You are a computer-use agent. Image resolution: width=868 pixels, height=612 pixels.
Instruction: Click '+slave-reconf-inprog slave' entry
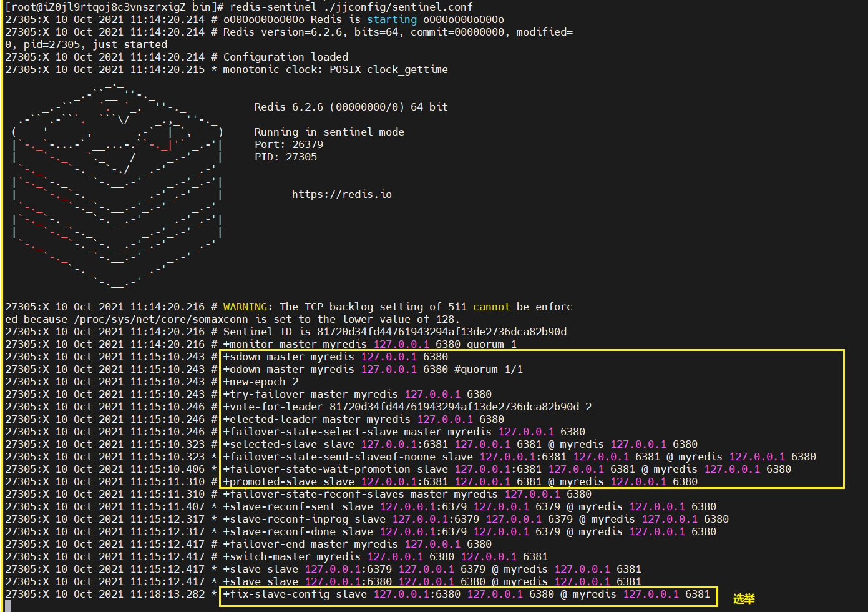(476, 519)
